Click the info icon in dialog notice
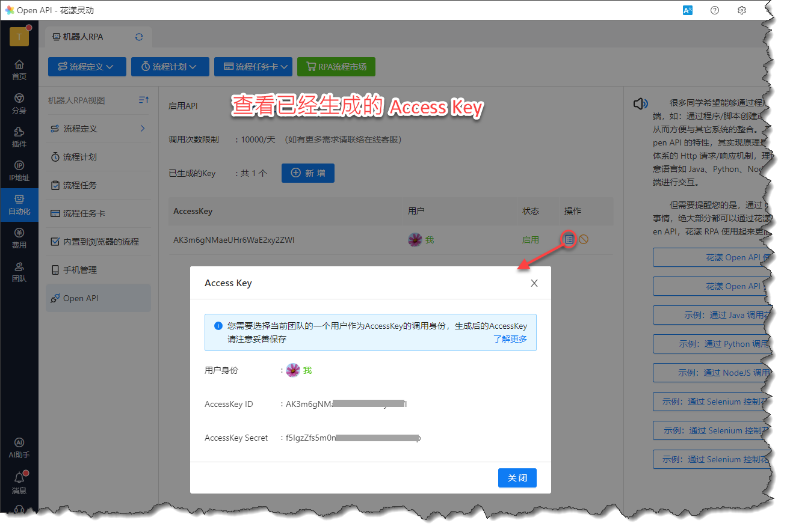 pyautogui.click(x=218, y=326)
